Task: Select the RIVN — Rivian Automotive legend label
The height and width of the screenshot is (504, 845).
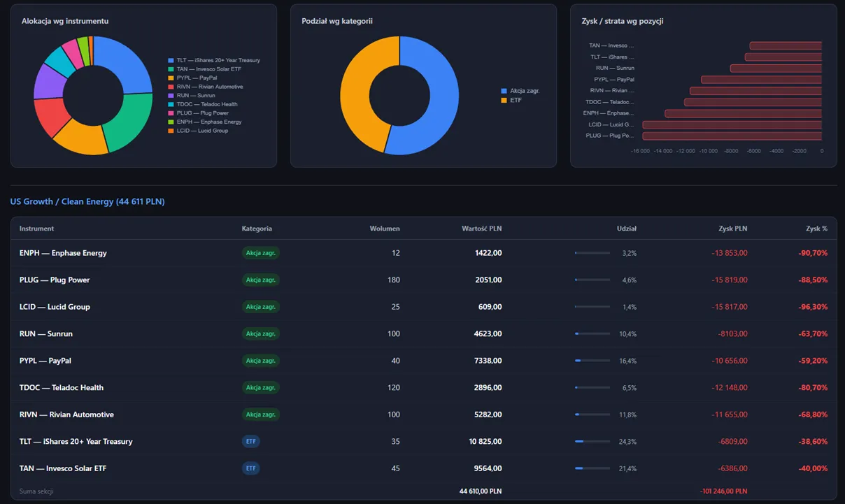Action: click(x=210, y=87)
